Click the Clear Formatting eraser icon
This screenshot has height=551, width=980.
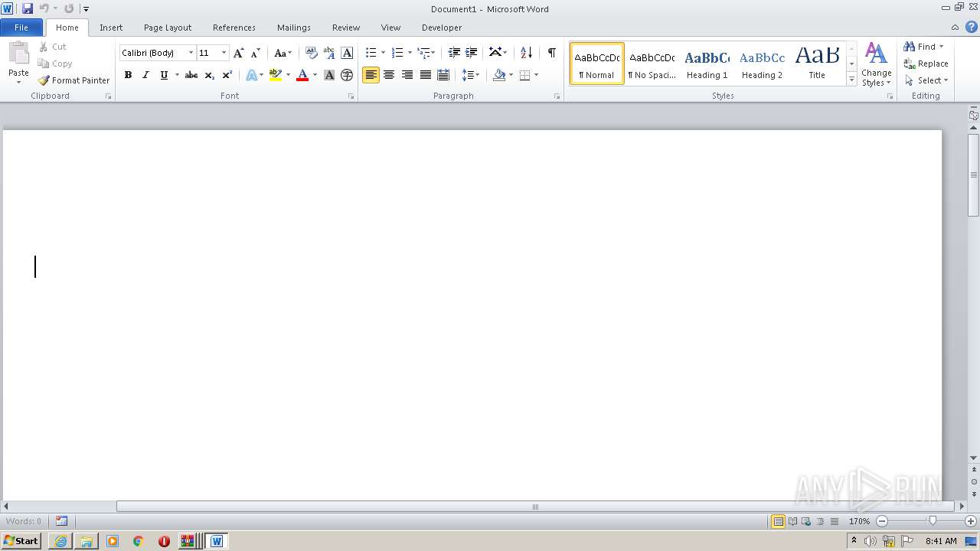pos(312,53)
